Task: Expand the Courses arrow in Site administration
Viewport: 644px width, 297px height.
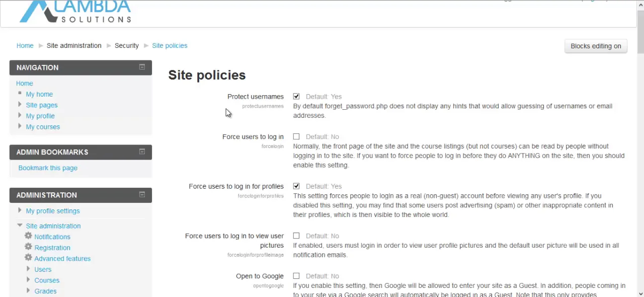Action: [28, 279]
